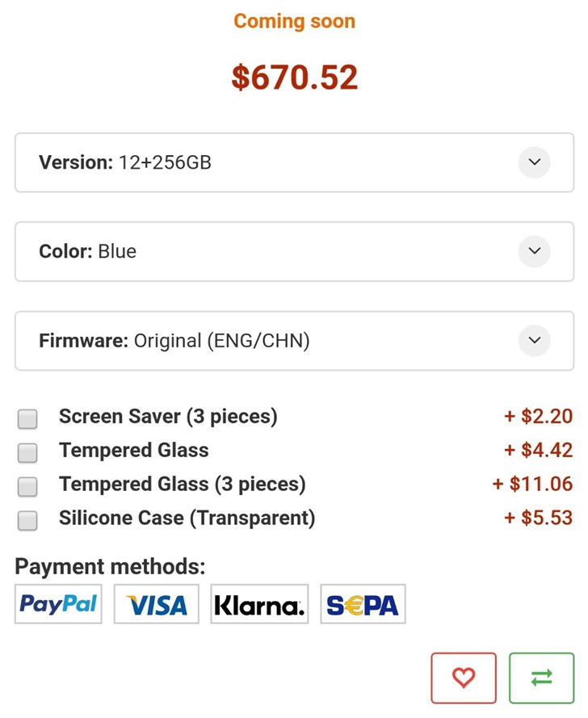The width and height of the screenshot is (588, 718).
Task: Click the Coming soon status text
Action: coord(294,22)
